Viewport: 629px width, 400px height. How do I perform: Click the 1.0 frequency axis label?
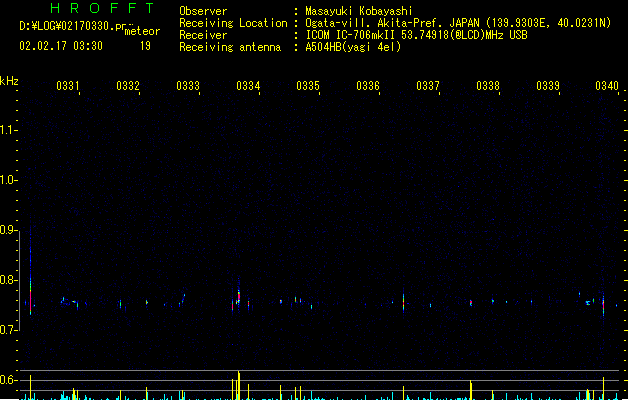[8, 180]
